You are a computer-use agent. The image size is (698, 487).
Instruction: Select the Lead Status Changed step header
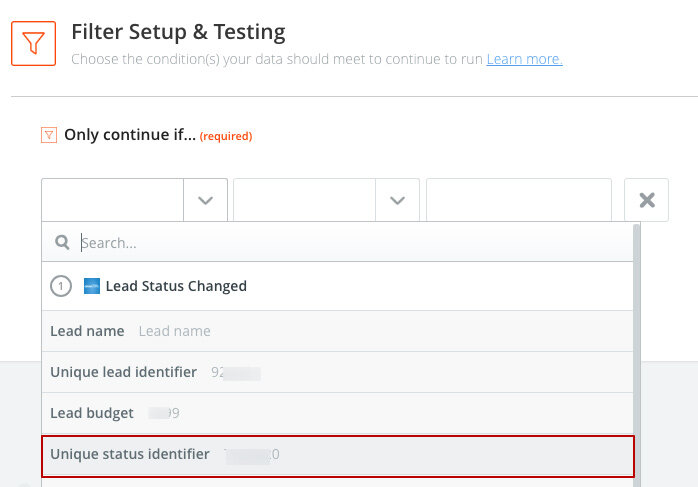[x=176, y=286]
